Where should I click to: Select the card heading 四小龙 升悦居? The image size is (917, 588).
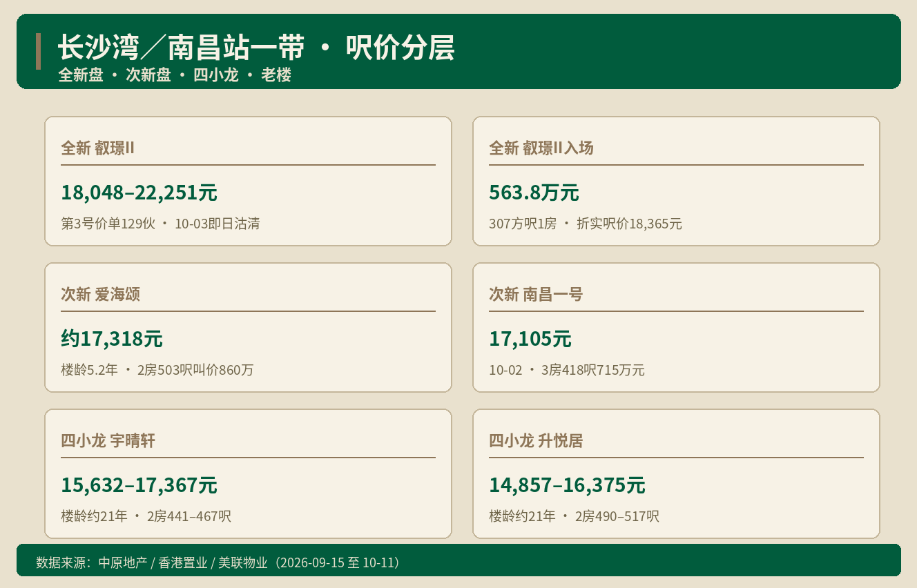[x=536, y=440]
